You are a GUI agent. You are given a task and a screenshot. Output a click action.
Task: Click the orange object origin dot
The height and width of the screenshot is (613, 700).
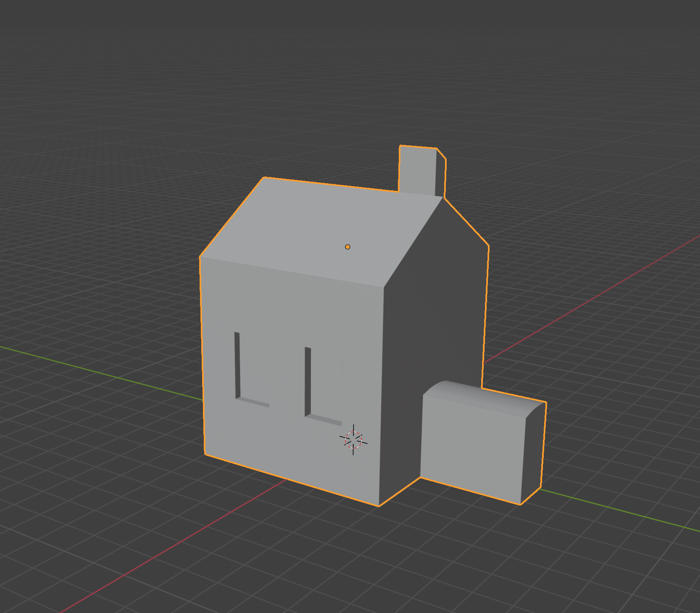pos(347,247)
